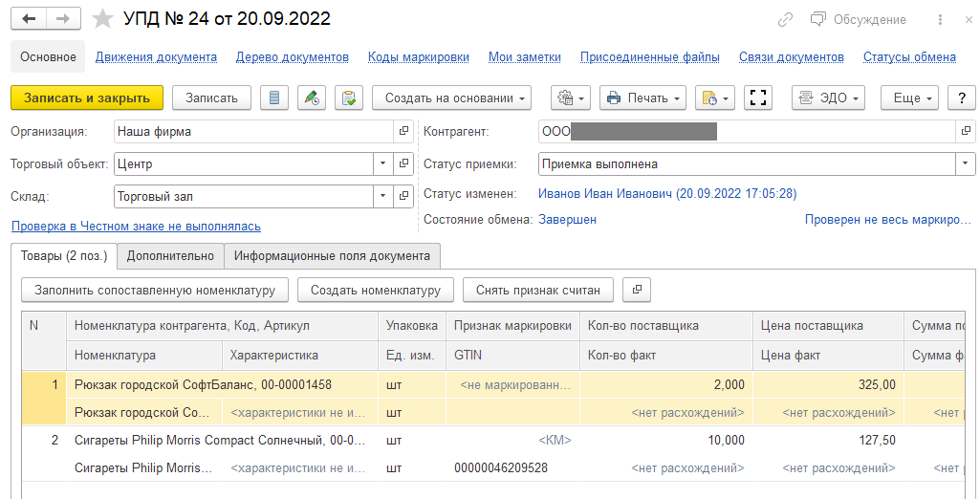
Task: Click the back navigation arrow
Action: [30, 19]
